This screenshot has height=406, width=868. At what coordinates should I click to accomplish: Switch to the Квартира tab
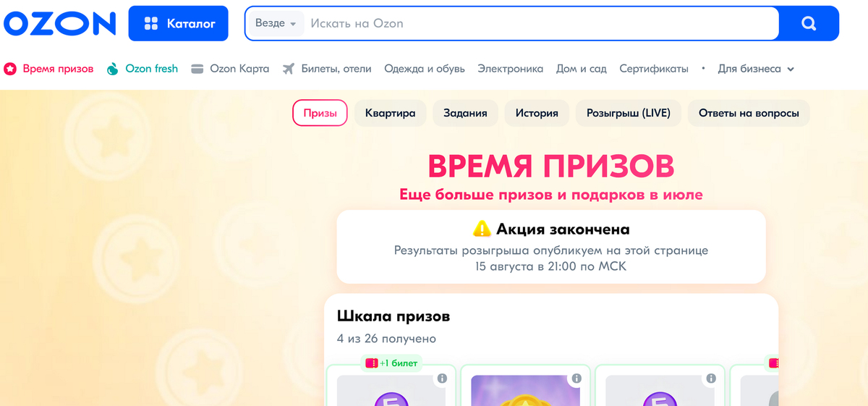390,113
